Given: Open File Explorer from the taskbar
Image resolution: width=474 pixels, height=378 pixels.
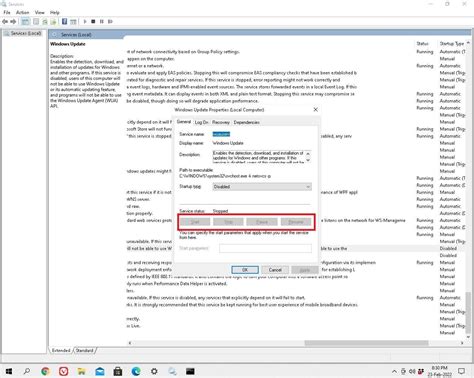Looking at the screenshot, I should [82, 371].
